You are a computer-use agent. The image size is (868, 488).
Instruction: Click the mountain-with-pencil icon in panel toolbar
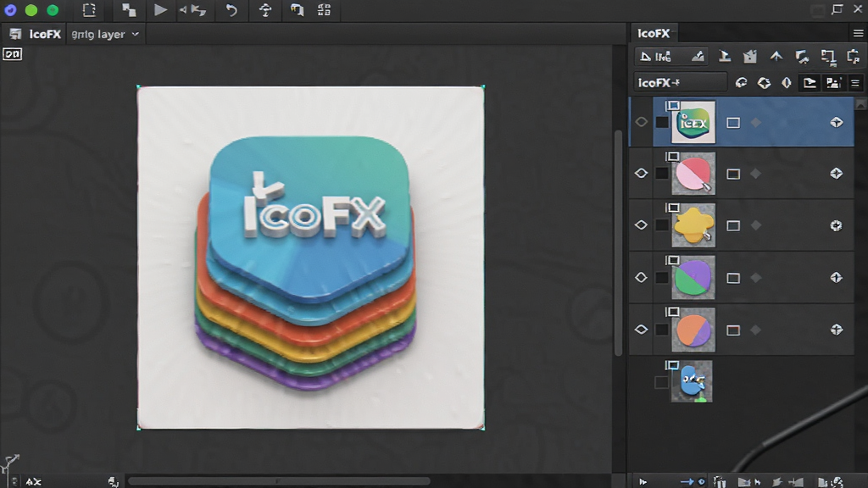(x=698, y=56)
